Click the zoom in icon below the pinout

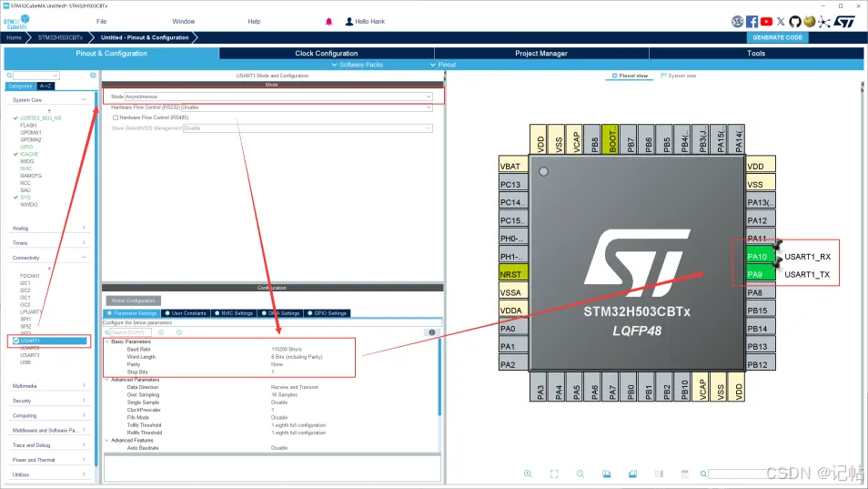click(x=528, y=474)
